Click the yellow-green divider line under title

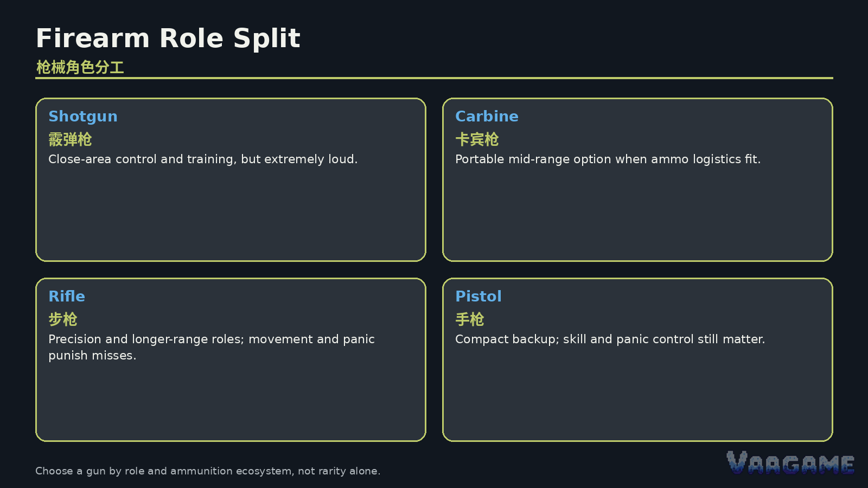(x=434, y=78)
